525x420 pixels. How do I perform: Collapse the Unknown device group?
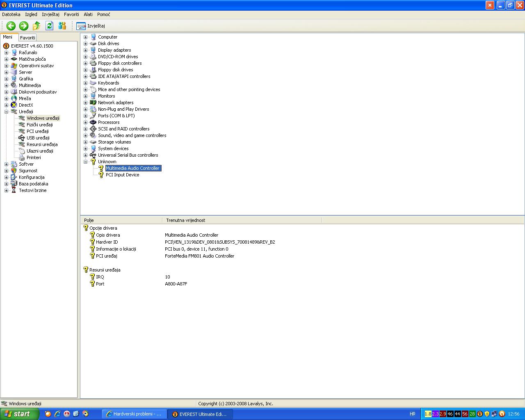[86, 162]
